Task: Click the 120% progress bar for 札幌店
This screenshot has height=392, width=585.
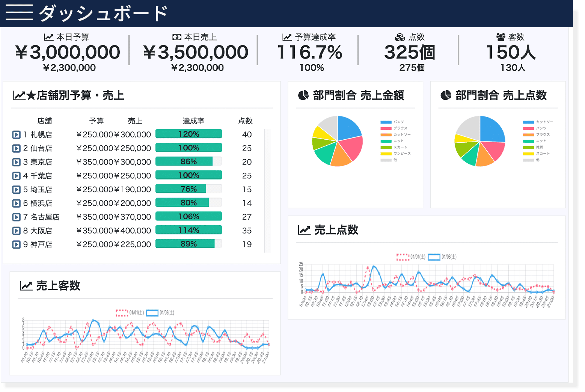Action: pos(188,134)
